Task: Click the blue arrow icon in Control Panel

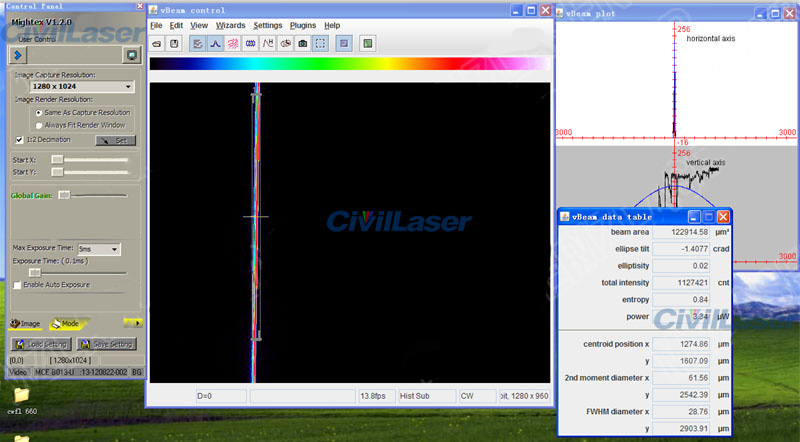Action: click(19, 55)
